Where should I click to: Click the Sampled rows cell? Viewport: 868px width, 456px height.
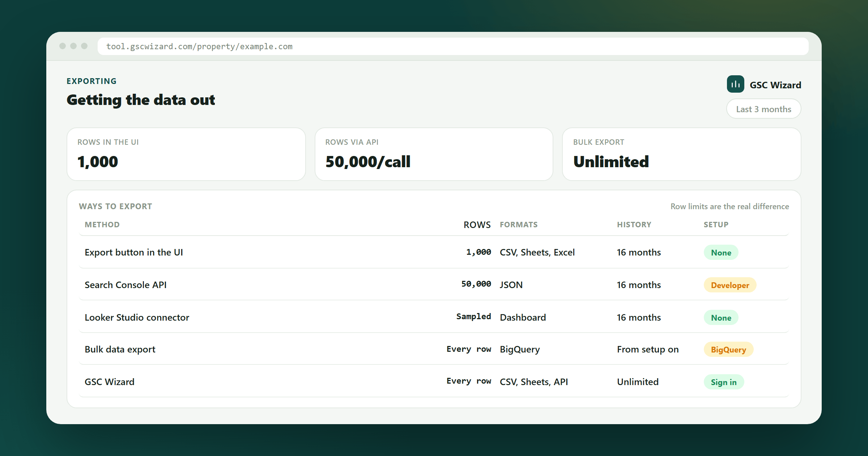473,316
